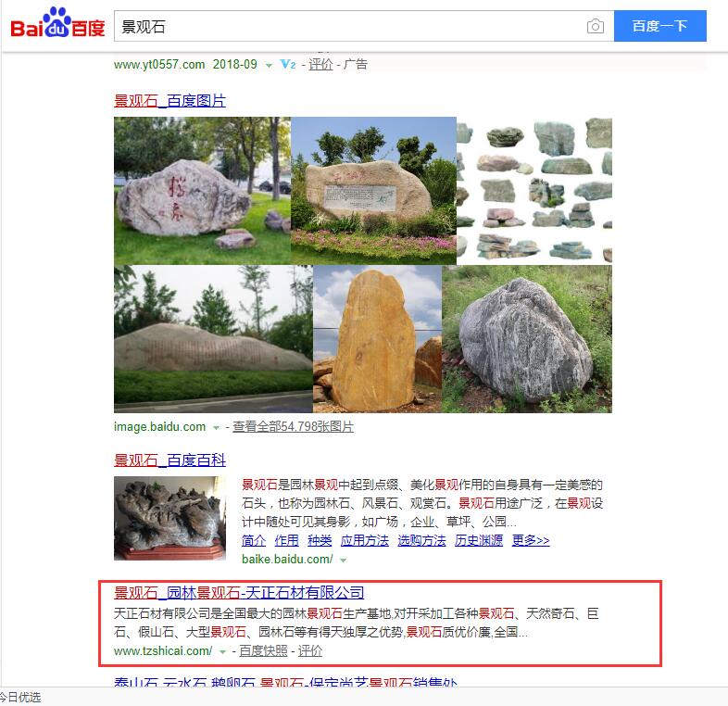Open thumbnail of assorted rocks on white

pyautogui.click(x=533, y=191)
